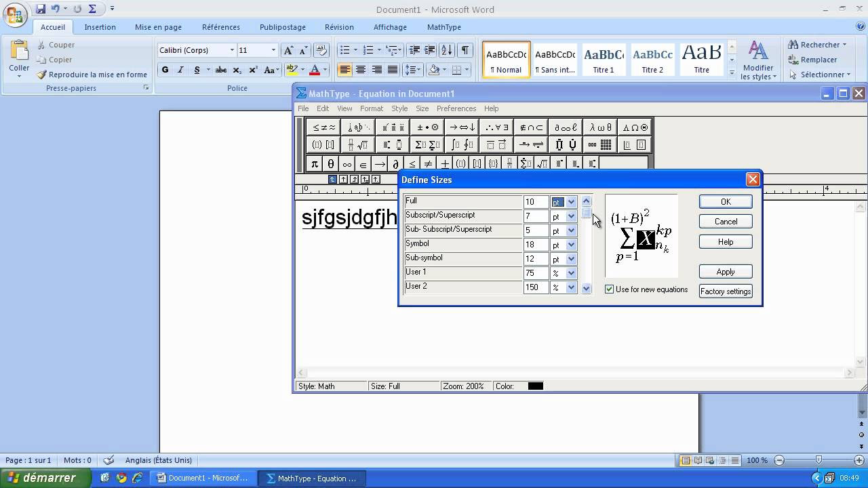Open the Calibri font name dropdown
Viewport: 868px width, 488px height.
(232, 49)
